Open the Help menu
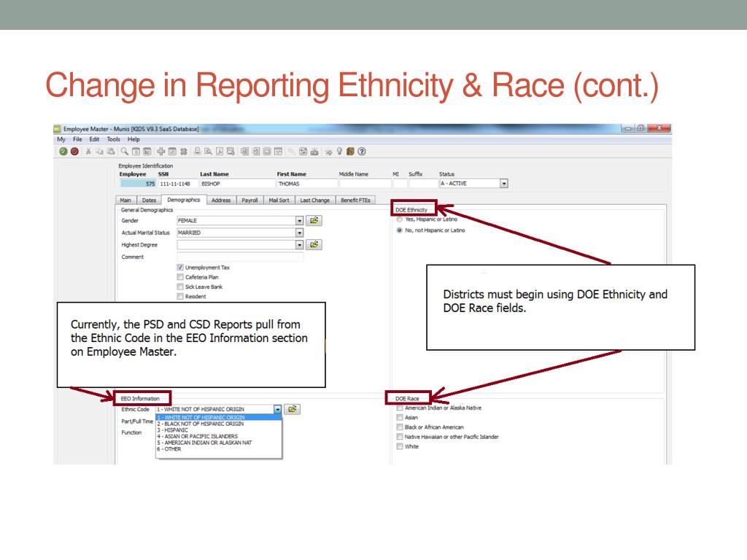 (133, 139)
